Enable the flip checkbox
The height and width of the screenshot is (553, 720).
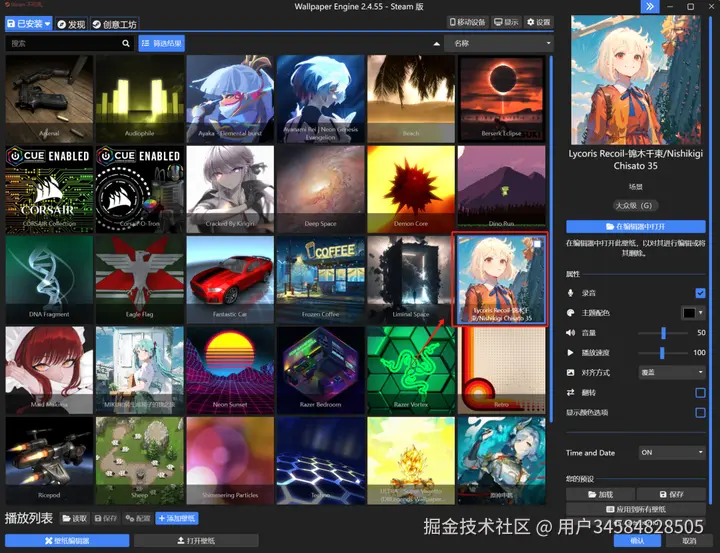tap(700, 393)
